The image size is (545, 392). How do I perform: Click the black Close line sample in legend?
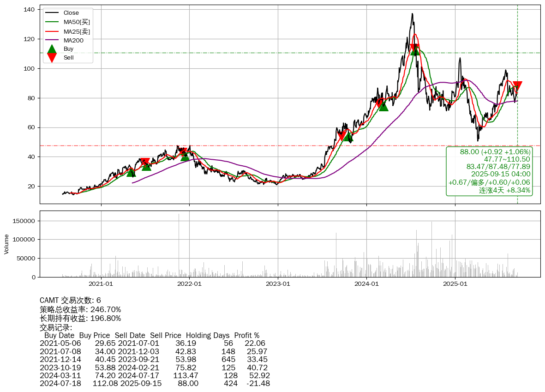click(x=52, y=13)
